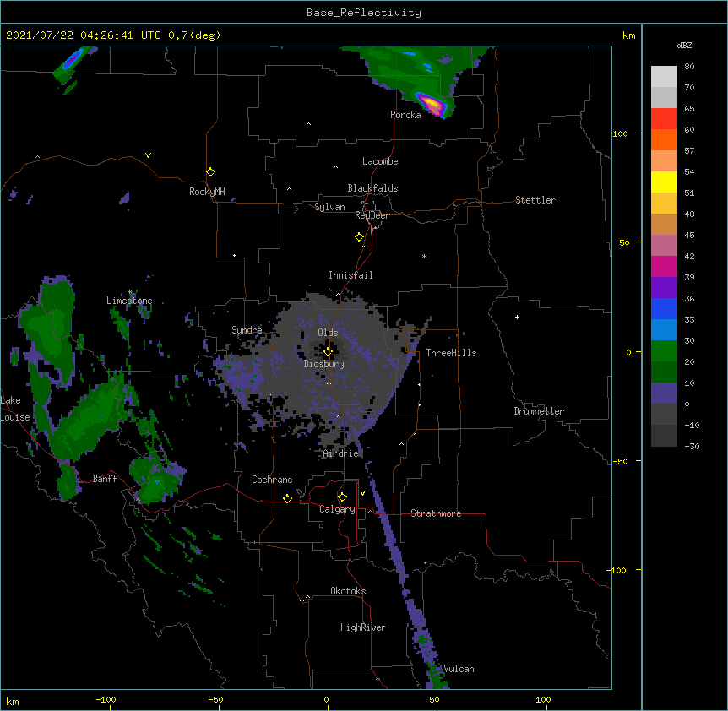This screenshot has height=711, width=728.
Task: Click the Didsbury town label
Action: [324, 364]
